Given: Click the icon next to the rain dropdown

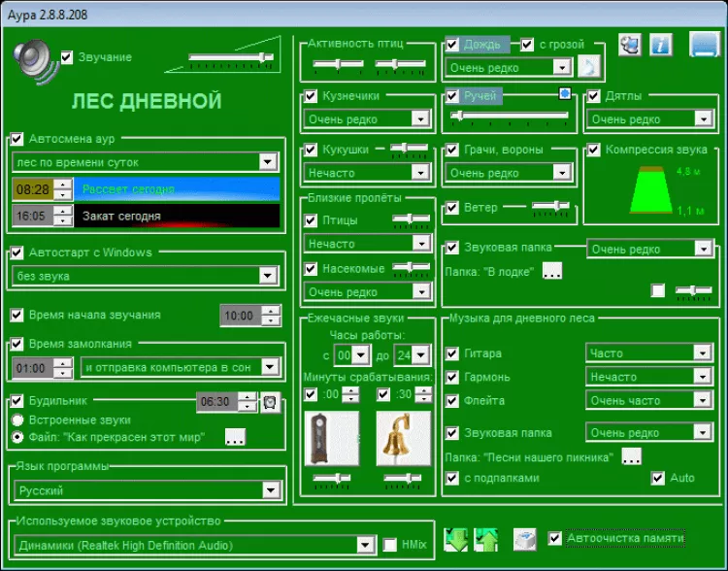Looking at the screenshot, I should point(589,67).
